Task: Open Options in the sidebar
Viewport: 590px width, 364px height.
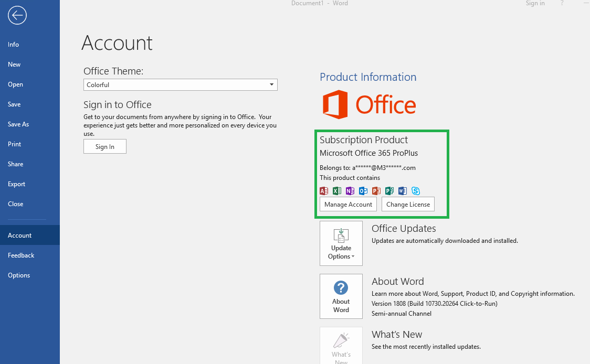Action: tap(30, 275)
